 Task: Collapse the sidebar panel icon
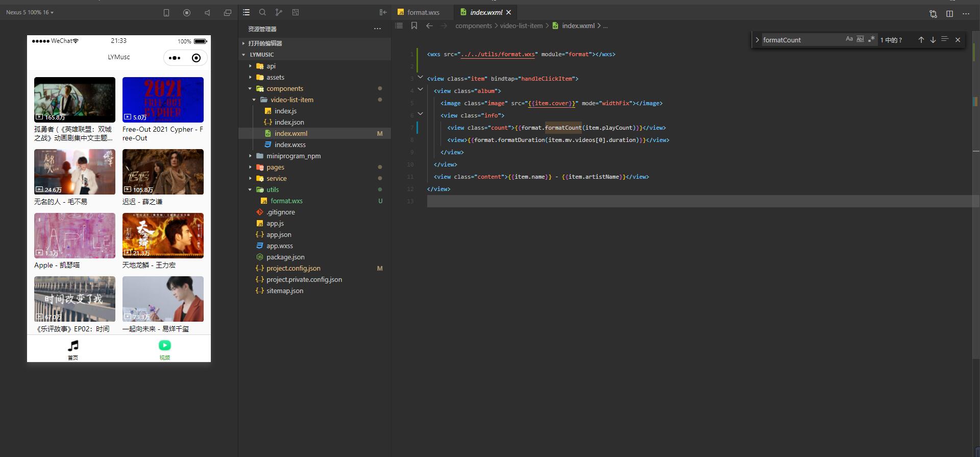(x=383, y=12)
